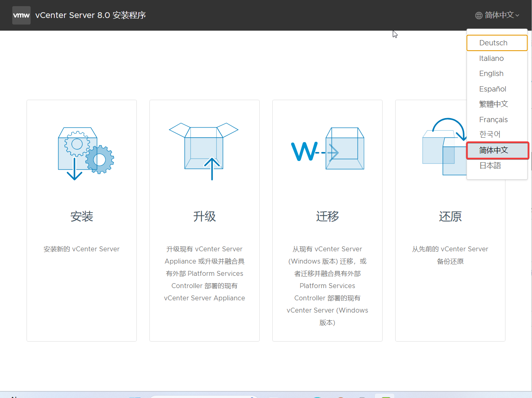
Task: Select Français from the language menu
Action: click(x=493, y=119)
